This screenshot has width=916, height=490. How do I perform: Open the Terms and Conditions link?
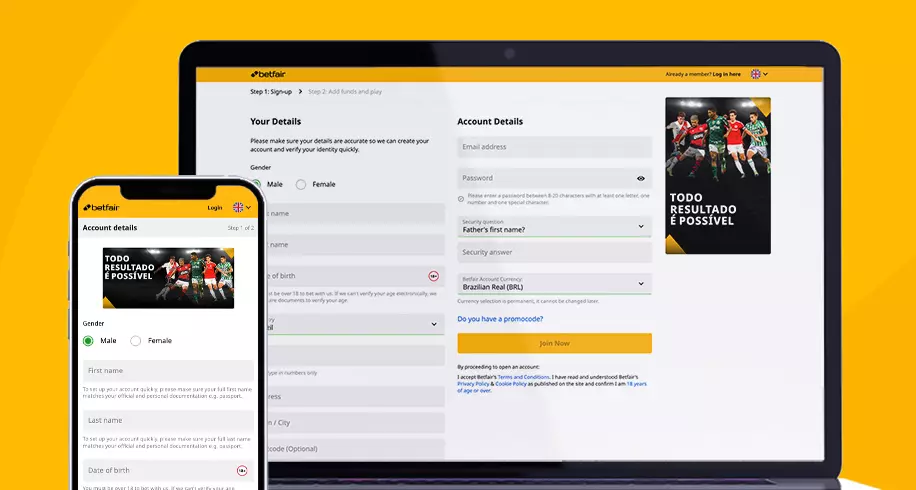tap(523, 377)
